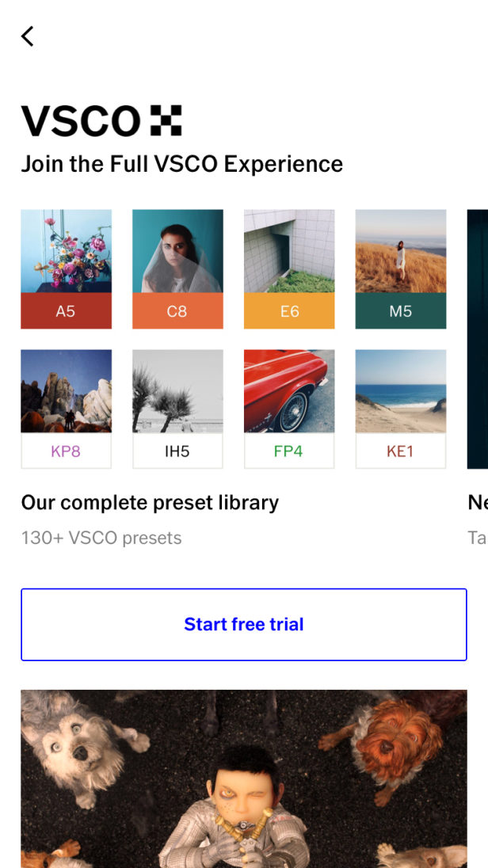Tap the VSCO checkered logo icon
The width and height of the screenshot is (488, 868).
165,120
